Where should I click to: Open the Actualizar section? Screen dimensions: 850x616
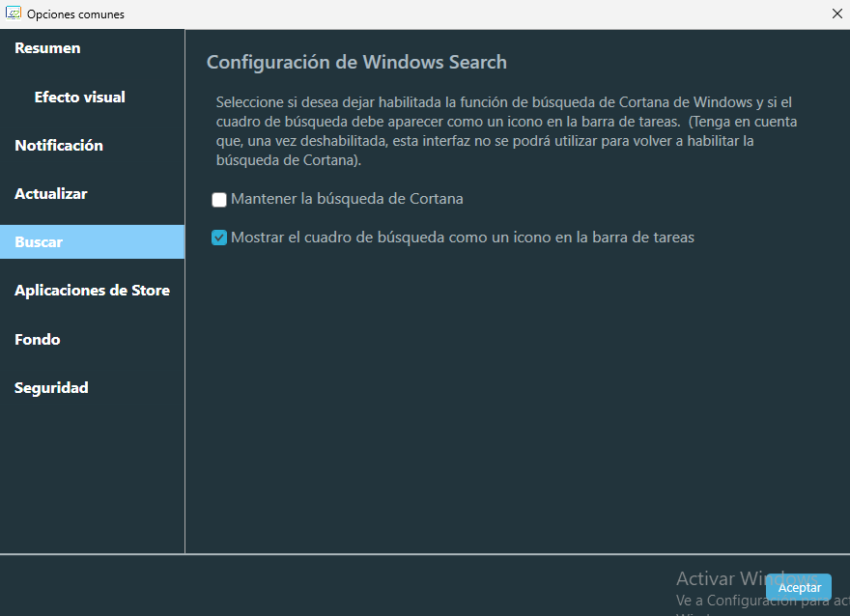[x=51, y=193]
